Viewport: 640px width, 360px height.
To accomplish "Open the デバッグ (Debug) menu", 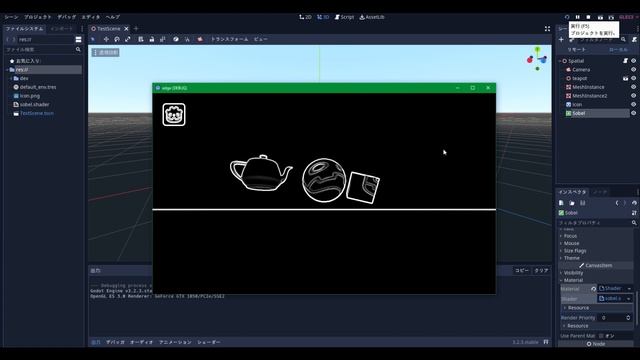I will 67,17.
